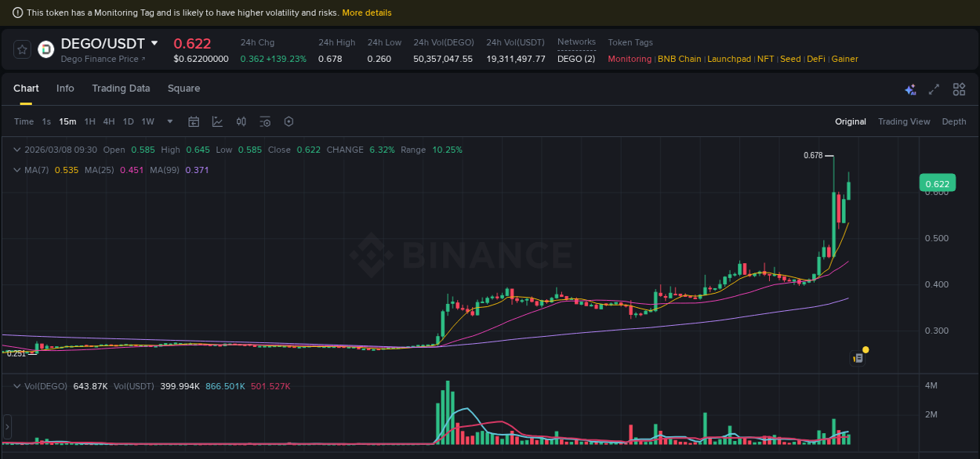Collapse the Vol(DEGO) volume panel
The image size is (980, 459).
click(17, 385)
